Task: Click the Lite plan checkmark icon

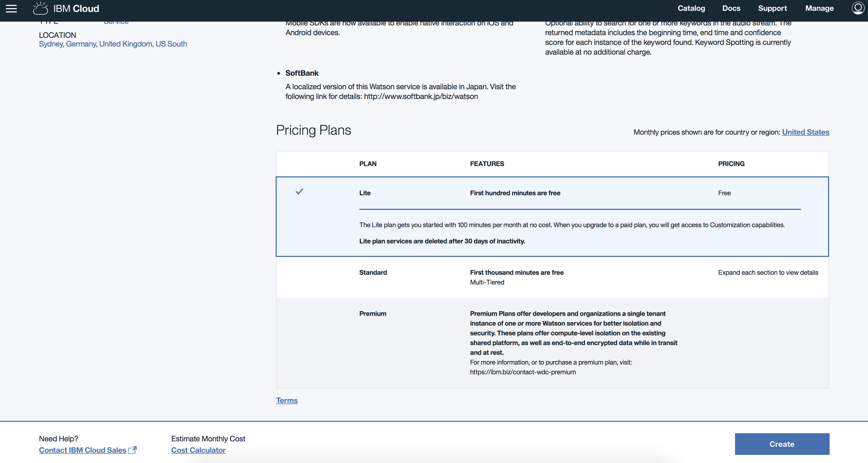Action: pyautogui.click(x=299, y=192)
